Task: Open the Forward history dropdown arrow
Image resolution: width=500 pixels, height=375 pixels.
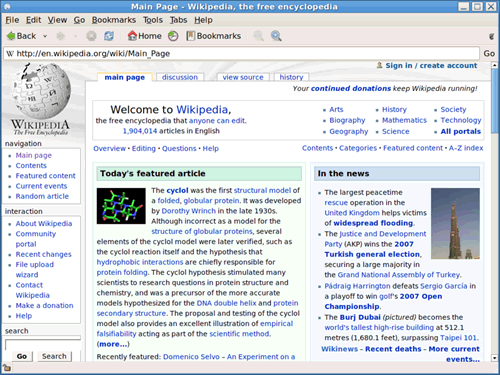Action: tap(75, 36)
